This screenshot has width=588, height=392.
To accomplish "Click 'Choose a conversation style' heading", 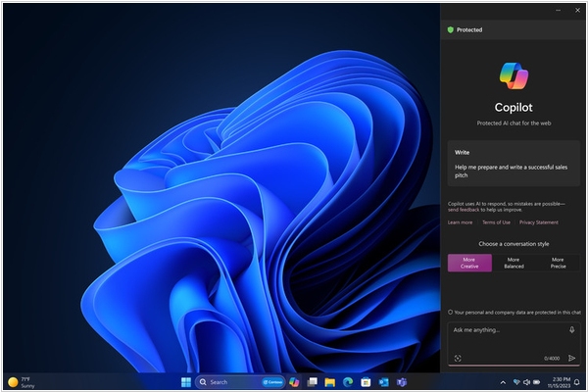I will coord(514,244).
